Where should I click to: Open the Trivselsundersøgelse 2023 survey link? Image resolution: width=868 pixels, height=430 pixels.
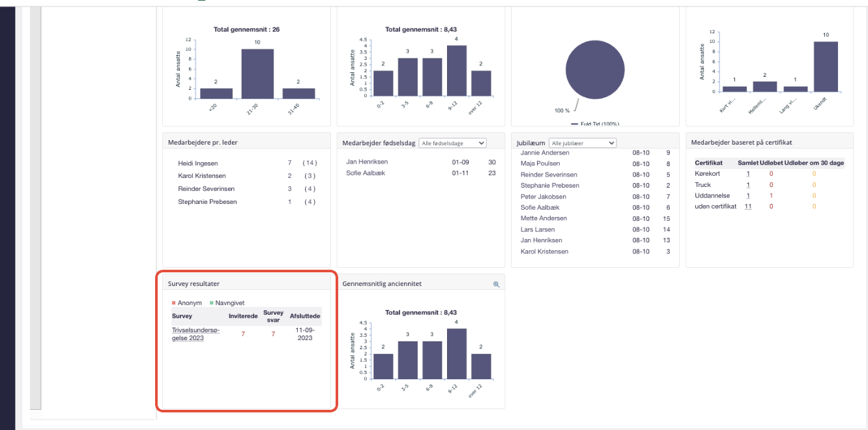click(195, 334)
